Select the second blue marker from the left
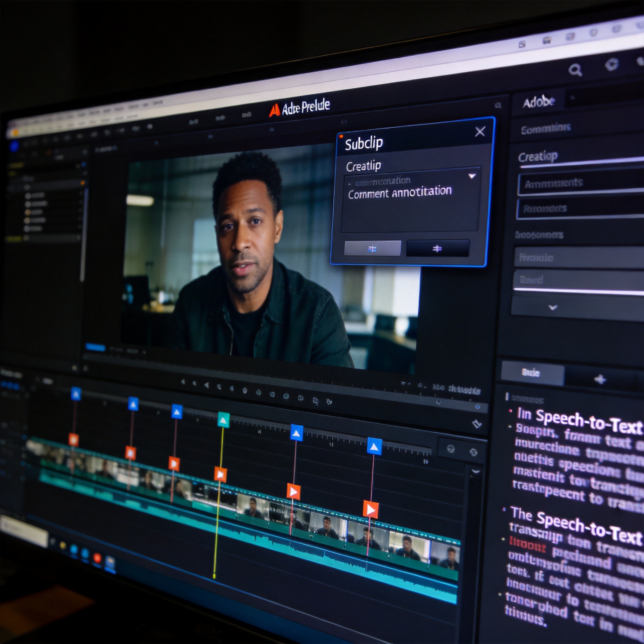 pos(133,404)
